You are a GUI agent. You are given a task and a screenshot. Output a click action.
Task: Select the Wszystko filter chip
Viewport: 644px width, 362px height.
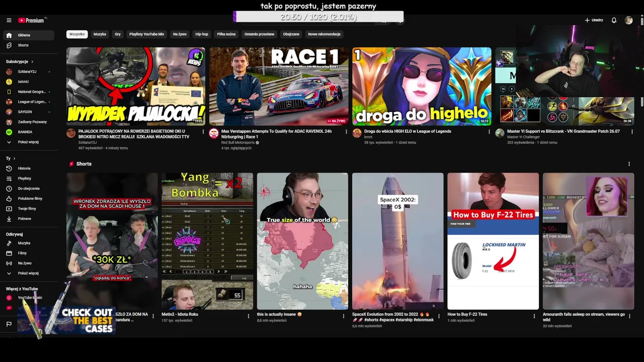(77, 34)
